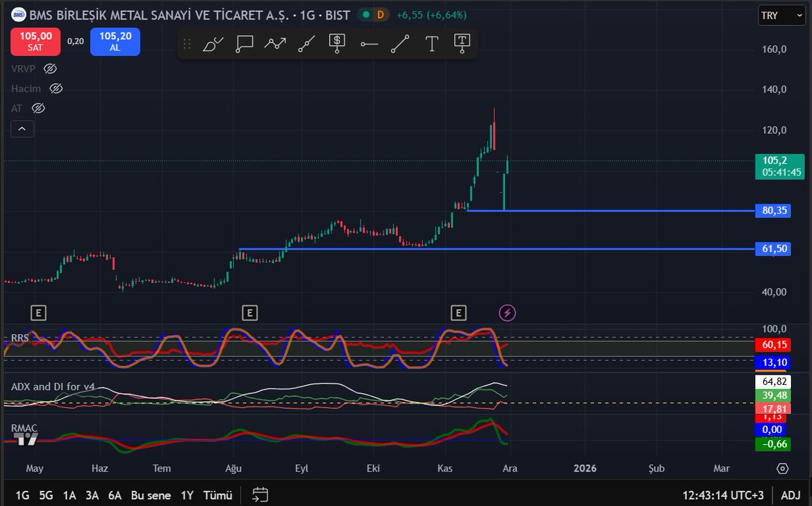
Task: Click the blue 0,00 RMAC value label
Action: coord(771,430)
